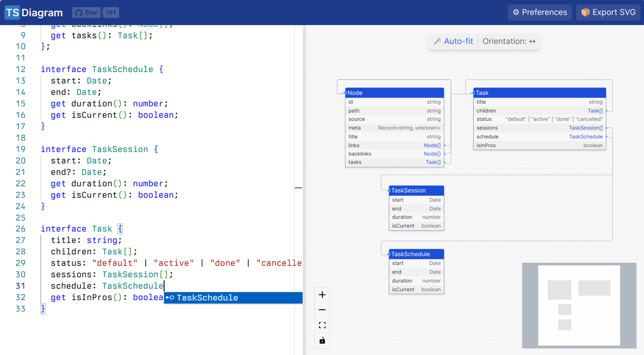Image resolution: width=644 pixels, height=355 pixels.
Task: Fit view using the frame icon
Action: tap(322, 326)
